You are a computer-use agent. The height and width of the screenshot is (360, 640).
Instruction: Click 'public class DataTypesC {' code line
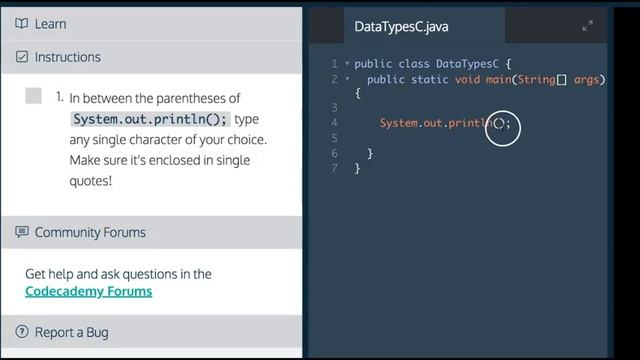click(x=433, y=64)
